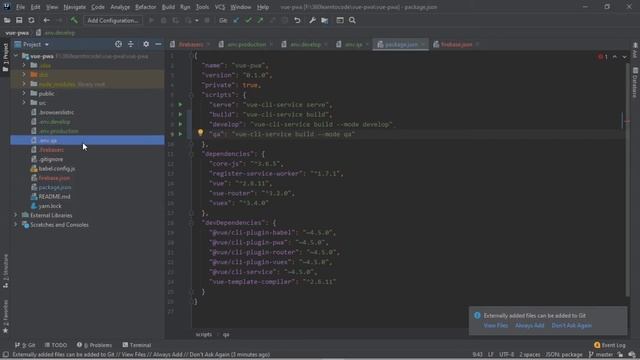The width and height of the screenshot is (640, 360).
Task: Open the Favorites tool window stripe
Action: click(5, 316)
